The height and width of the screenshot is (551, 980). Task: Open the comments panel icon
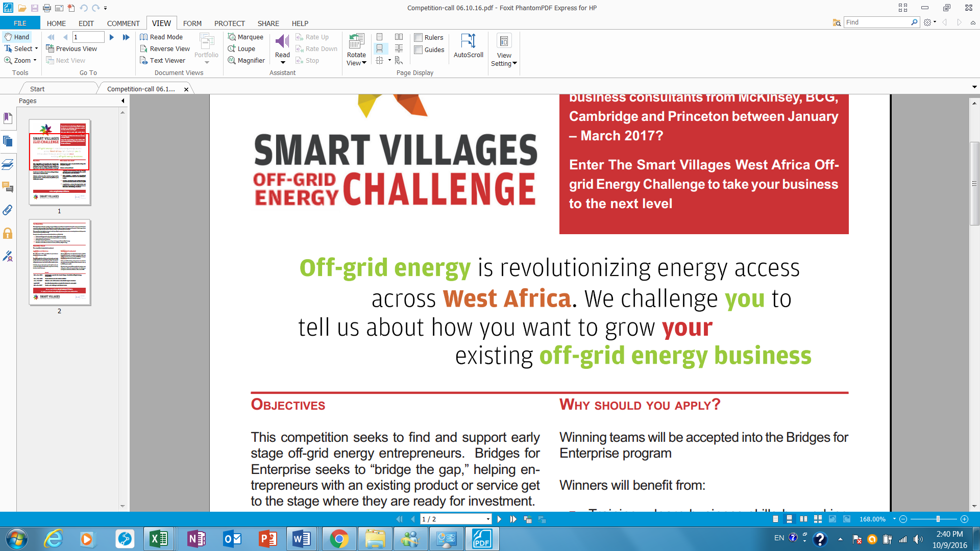point(8,187)
